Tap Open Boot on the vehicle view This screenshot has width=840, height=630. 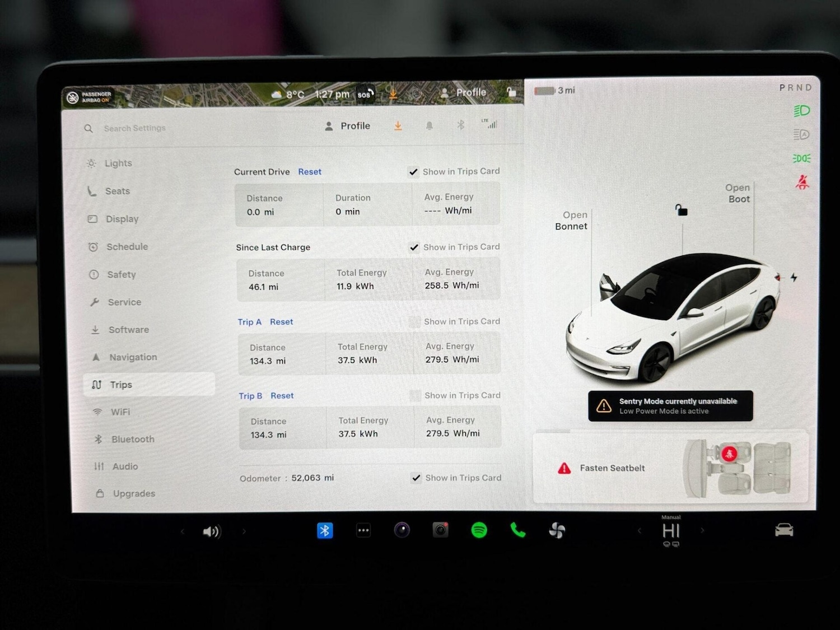(x=738, y=193)
